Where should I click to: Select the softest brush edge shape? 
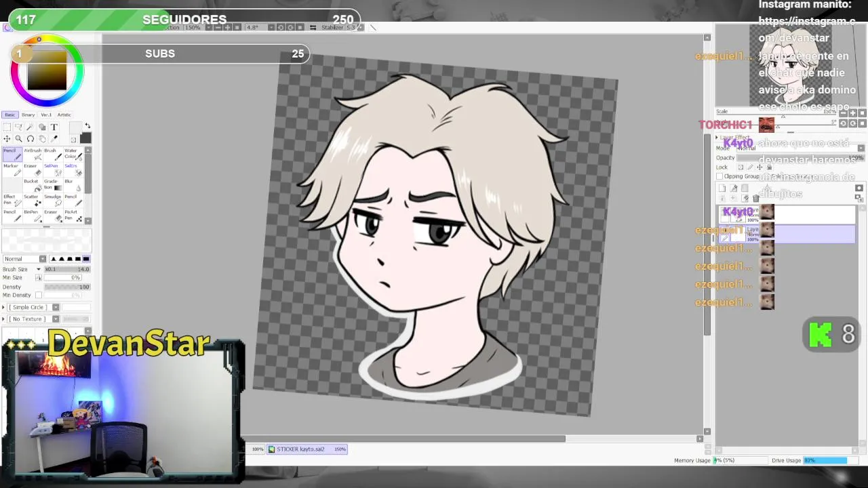pos(54,259)
